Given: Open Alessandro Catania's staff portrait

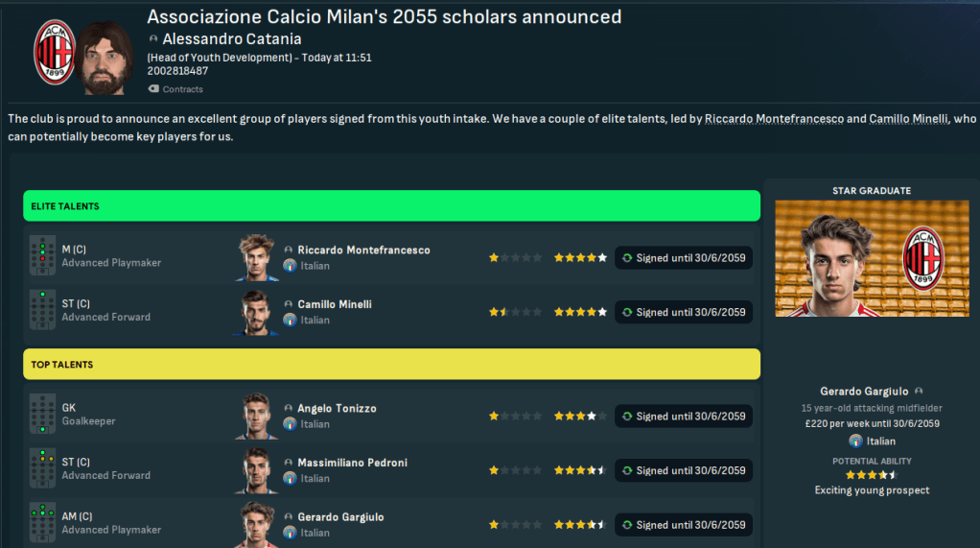Looking at the screenshot, I should point(105,58).
